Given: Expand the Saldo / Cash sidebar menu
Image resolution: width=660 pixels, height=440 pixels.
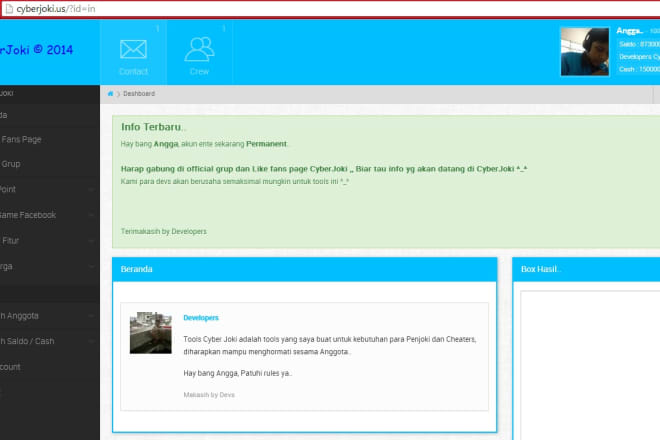Looking at the screenshot, I should (50, 341).
